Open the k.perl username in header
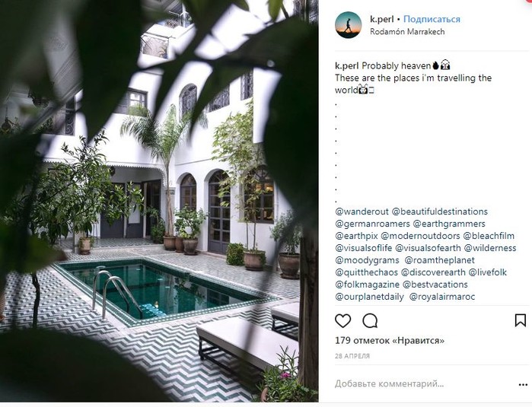The height and width of the screenshot is (407, 532). pyautogui.click(x=382, y=19)
